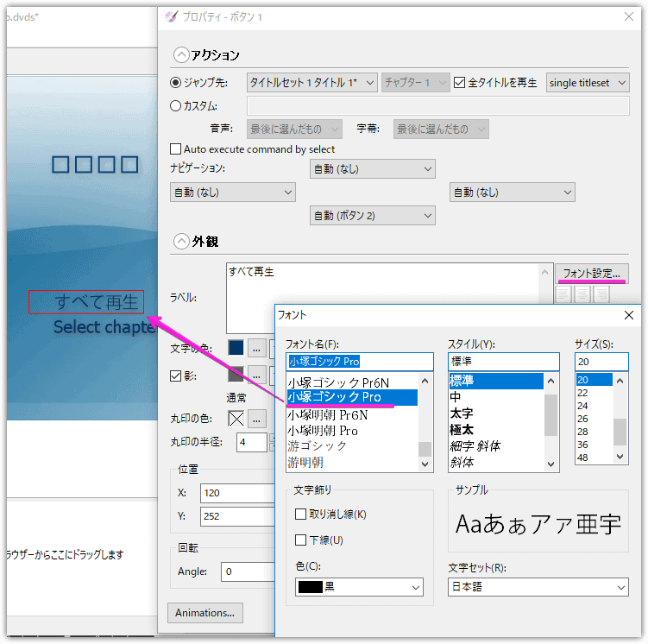Uncheck 全タイトルを再生 checkbox
The width and height of the screenshot is (648, 644).
[460, 83]
